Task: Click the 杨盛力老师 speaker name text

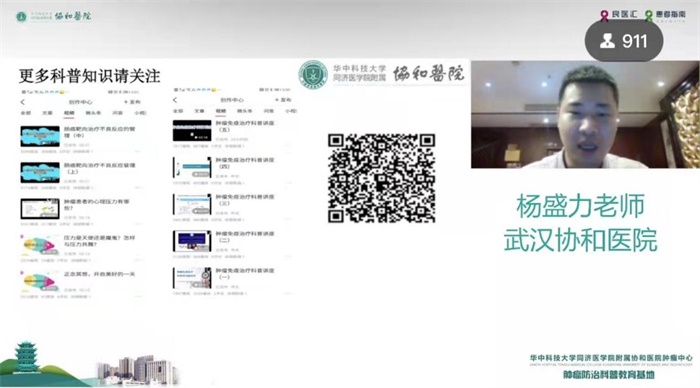Action: point(580,206)
